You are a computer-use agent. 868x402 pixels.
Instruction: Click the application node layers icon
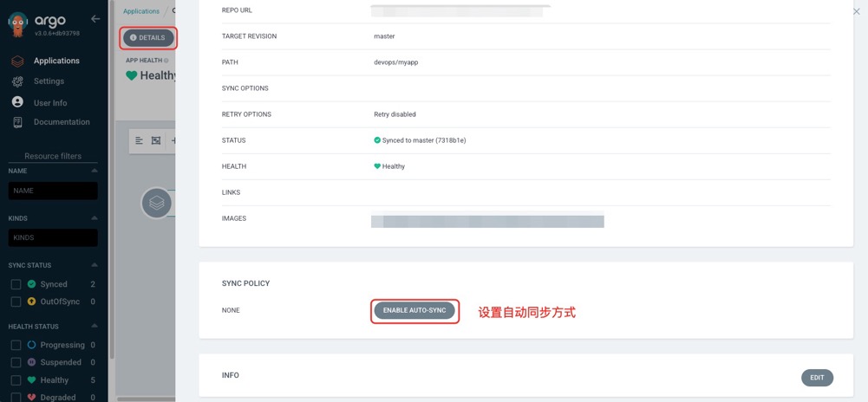[156, 203]
